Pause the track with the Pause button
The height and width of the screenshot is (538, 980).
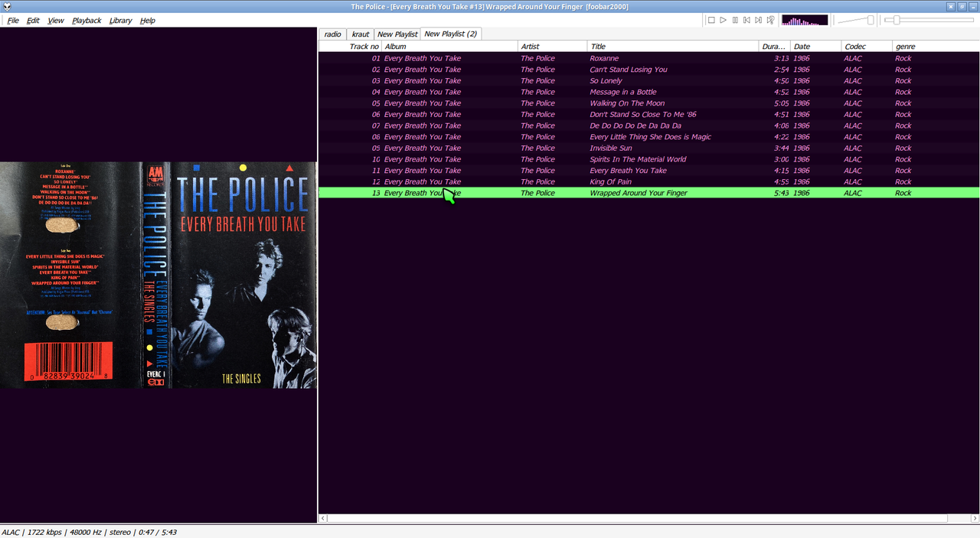[x=735, y=20]
